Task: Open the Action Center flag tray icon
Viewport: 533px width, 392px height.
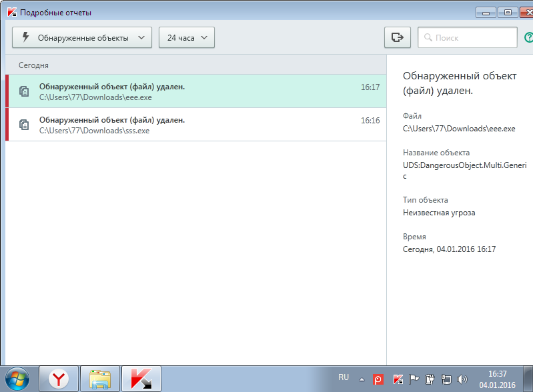Action: (x=414, y=379)
